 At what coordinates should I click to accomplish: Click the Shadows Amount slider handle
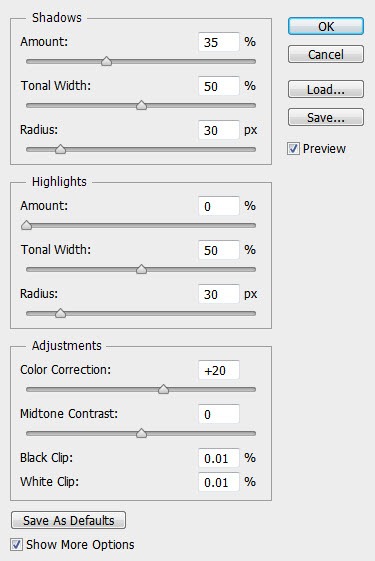tap(106, 61)
